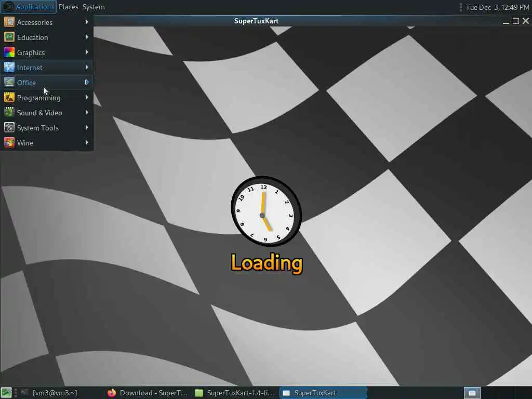
Task: Expand the Graphics submenu arrow
Action: [87, 52]
